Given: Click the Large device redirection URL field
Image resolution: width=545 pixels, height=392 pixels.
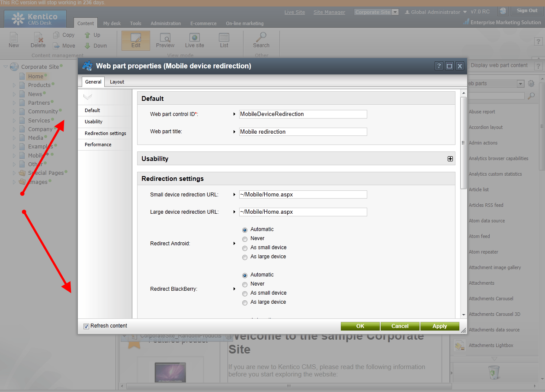Looking at the screenshot, I should (303, 212).
